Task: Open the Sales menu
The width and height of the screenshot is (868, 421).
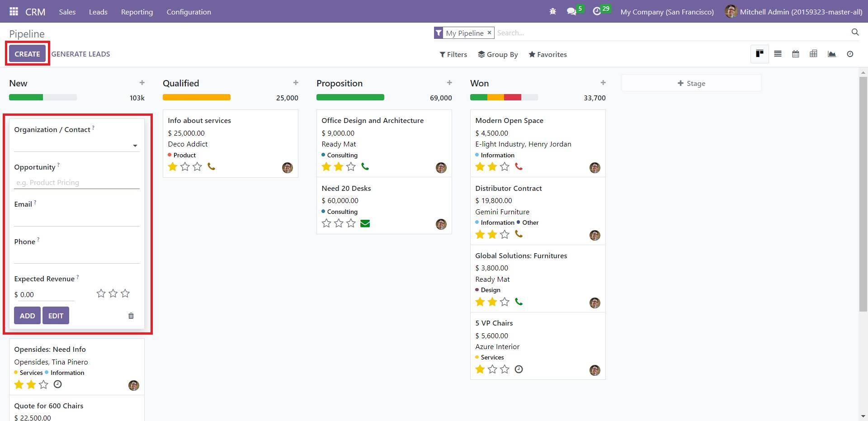Action: pyautogui.click(x=67, y=12)
